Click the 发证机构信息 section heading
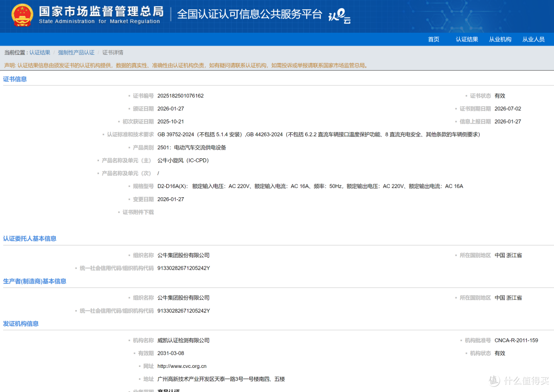 [x=21, y=323]
